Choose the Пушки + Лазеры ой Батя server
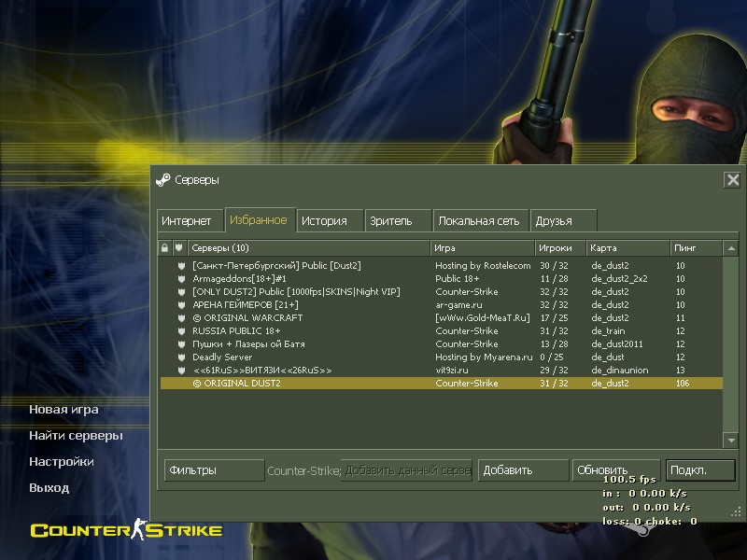This screenshot has height=560, width=747. (248, 344)
